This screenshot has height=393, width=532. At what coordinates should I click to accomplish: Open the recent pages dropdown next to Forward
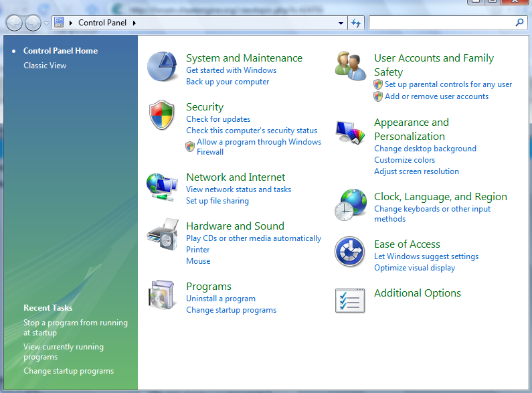(x=46, y=23)
